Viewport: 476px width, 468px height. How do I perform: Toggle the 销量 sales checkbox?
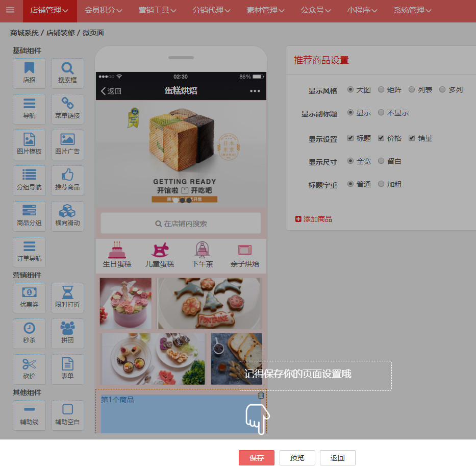(x=412, y=138)
